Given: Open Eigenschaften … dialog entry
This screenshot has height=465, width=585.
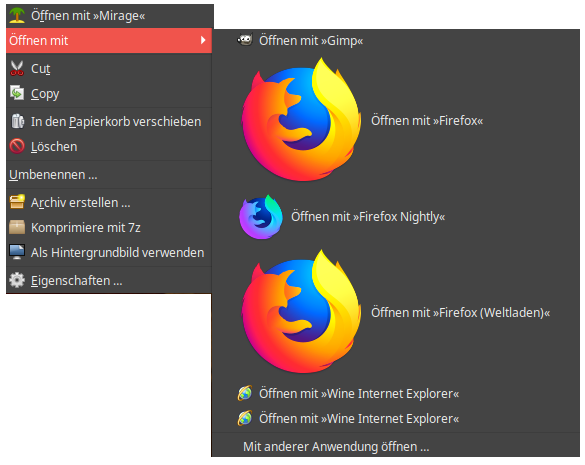Looking at the screenshot, I should click(109, 280).
